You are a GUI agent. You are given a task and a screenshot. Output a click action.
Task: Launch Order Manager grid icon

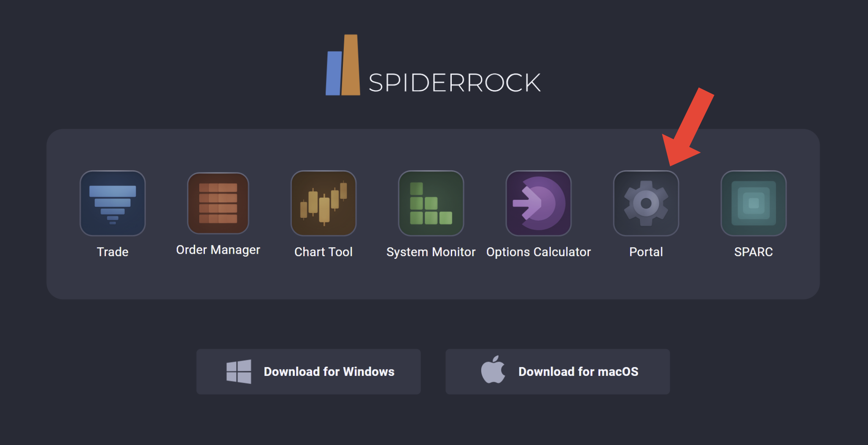point(218,204)
